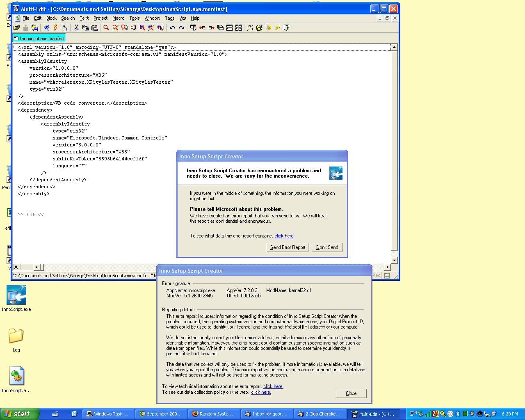
Task: Switch to Inbox for george taskbar button
Action: 267,414
